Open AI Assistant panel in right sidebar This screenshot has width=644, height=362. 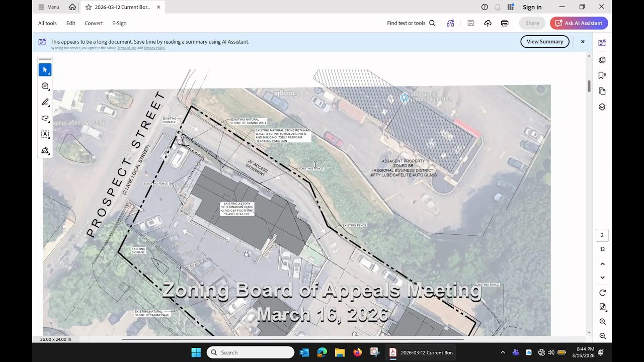point(602,43)
